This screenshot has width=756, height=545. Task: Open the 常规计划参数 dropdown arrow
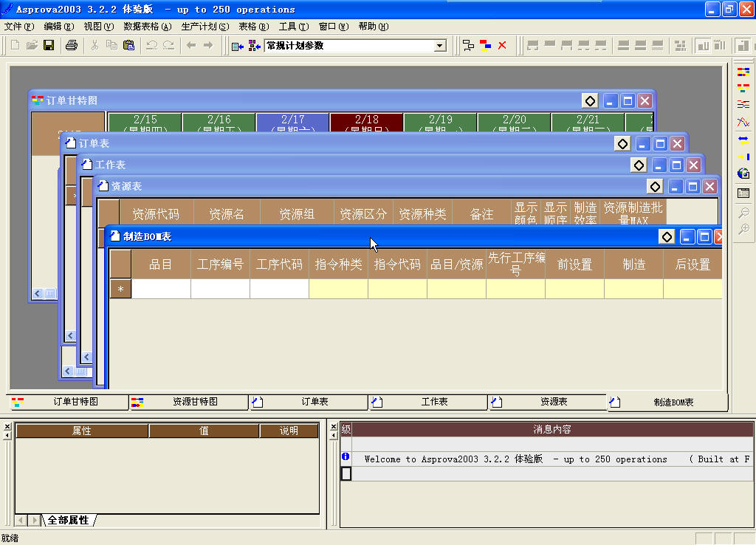pyautogui.click(x=439, y=46)
